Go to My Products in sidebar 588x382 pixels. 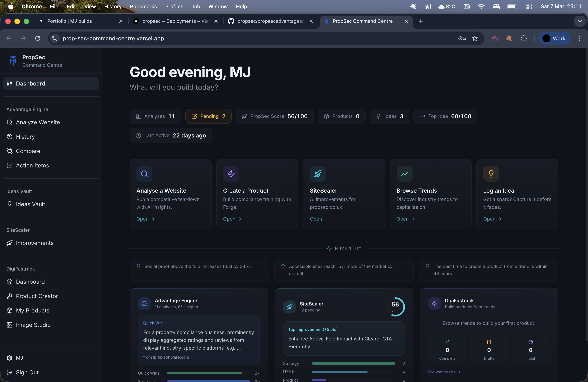[x=51, y=310]
